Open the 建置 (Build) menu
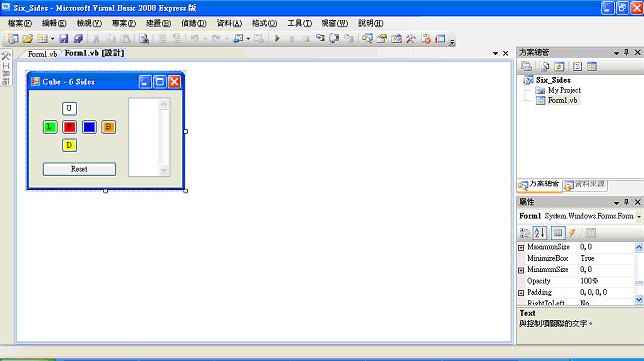Viewport: 644px width, 361px height. (x=158, y=23)
